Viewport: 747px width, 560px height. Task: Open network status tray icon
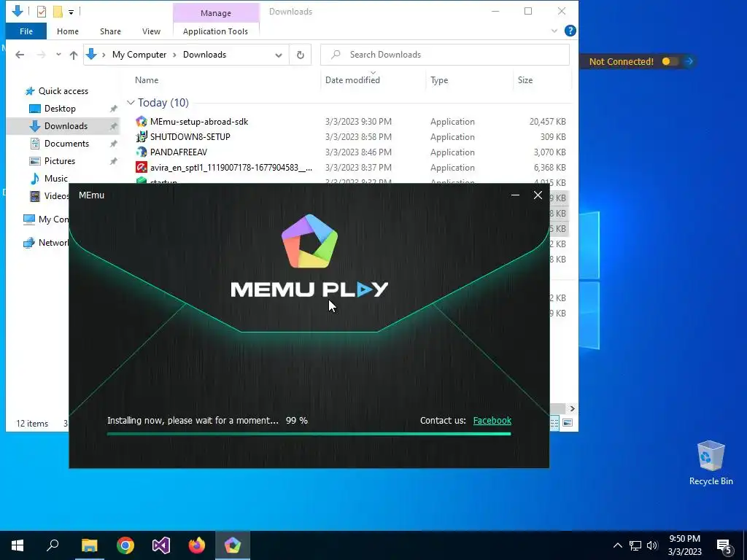pos(635,545)
